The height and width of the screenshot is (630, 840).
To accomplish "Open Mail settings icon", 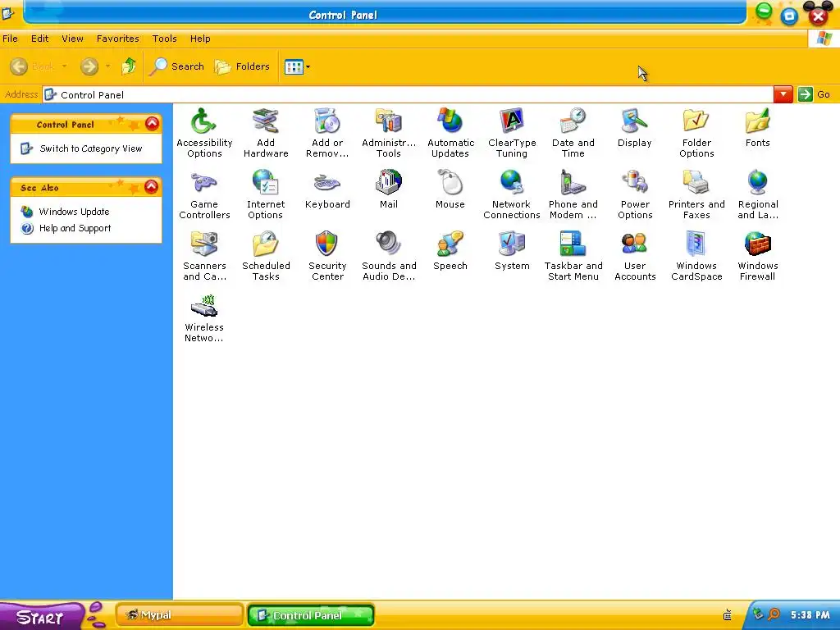I will point(388,189).
